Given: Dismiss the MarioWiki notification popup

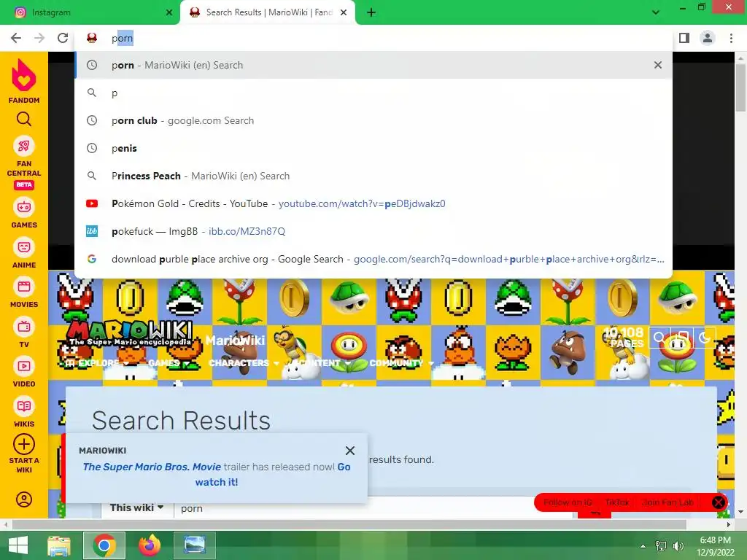Looking at the screenshot, I should pyautogui.click(x=350, y=451).
